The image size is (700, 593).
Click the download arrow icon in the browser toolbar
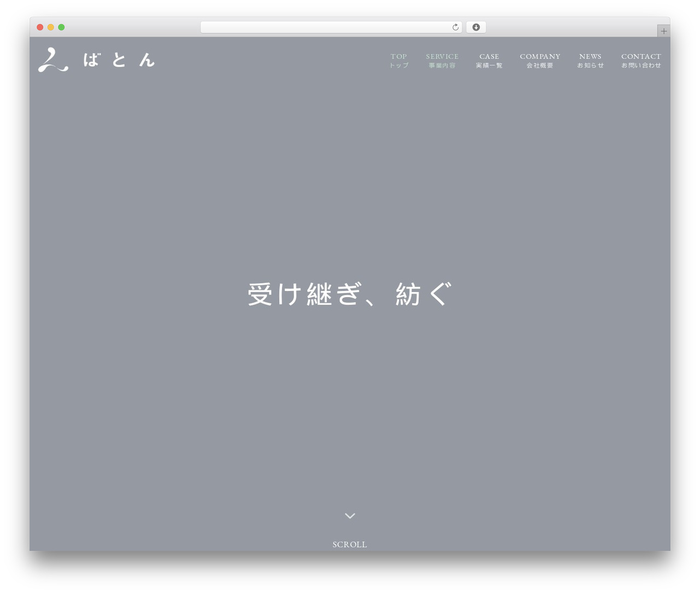(x=476, y=27)
